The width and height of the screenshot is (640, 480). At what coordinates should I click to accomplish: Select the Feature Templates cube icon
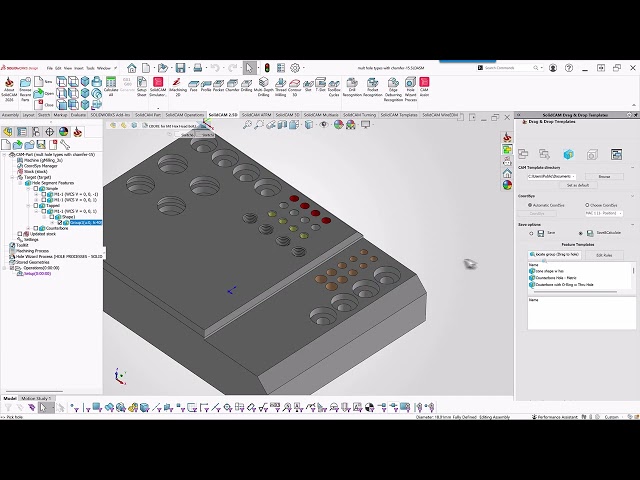(568, 154)
